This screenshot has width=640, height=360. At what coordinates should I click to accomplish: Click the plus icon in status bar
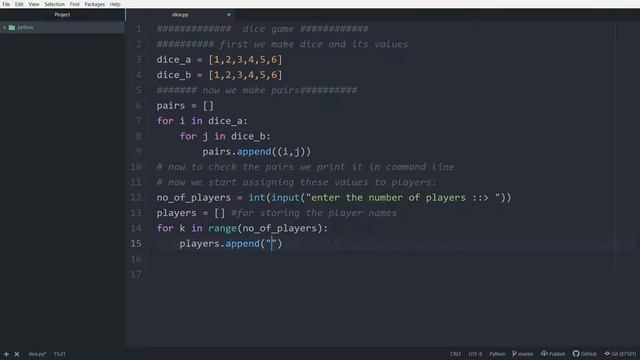6,354
